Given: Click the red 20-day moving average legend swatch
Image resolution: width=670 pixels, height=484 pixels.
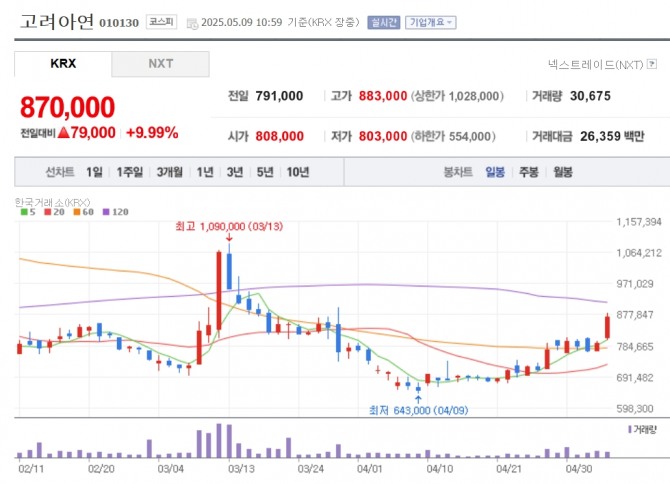Looking at the screenshot, I should coord(47,212).
